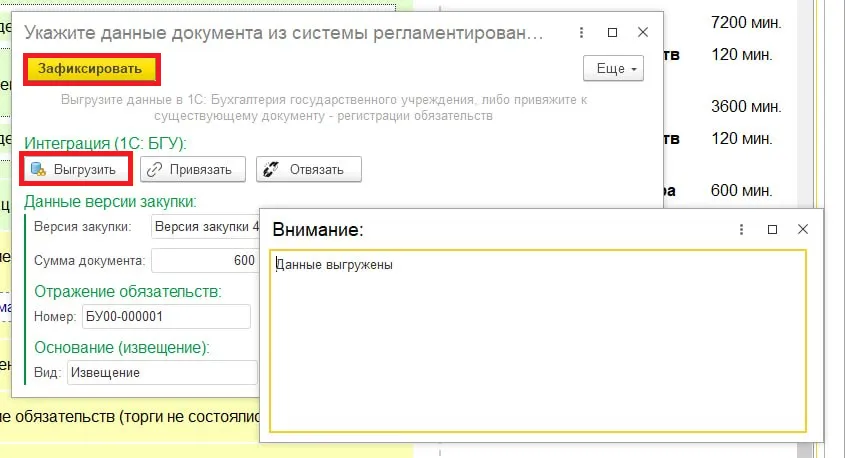Maximize the Внимание window
Viewport: 845px width, 458px height.
click(772, 230)
